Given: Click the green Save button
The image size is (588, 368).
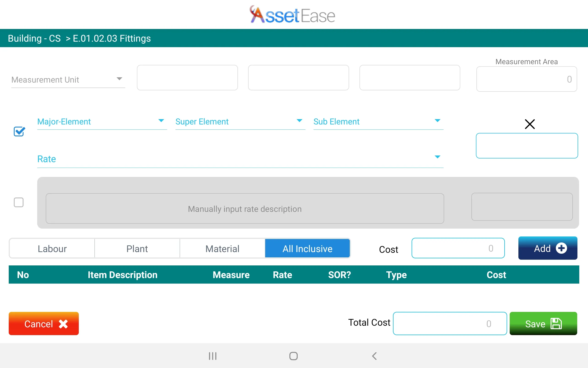Looking at the screenshot, I should coord(543,323).
